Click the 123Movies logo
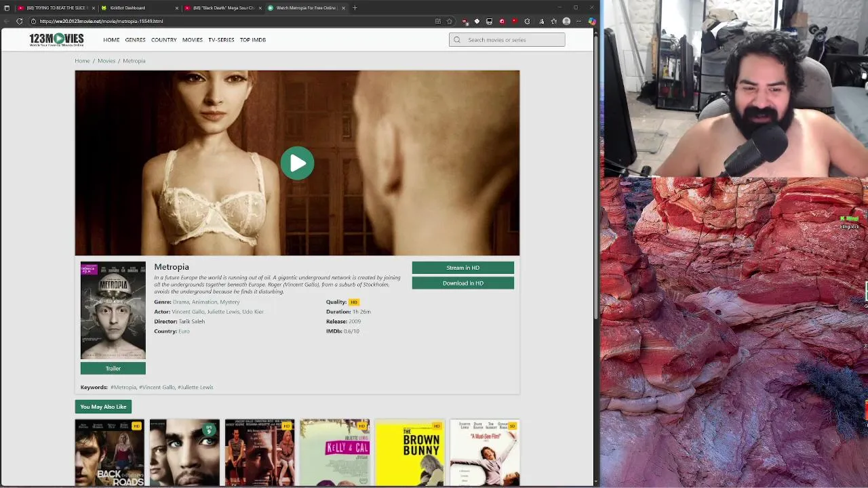The image size is (868, 488). [56, 39]
